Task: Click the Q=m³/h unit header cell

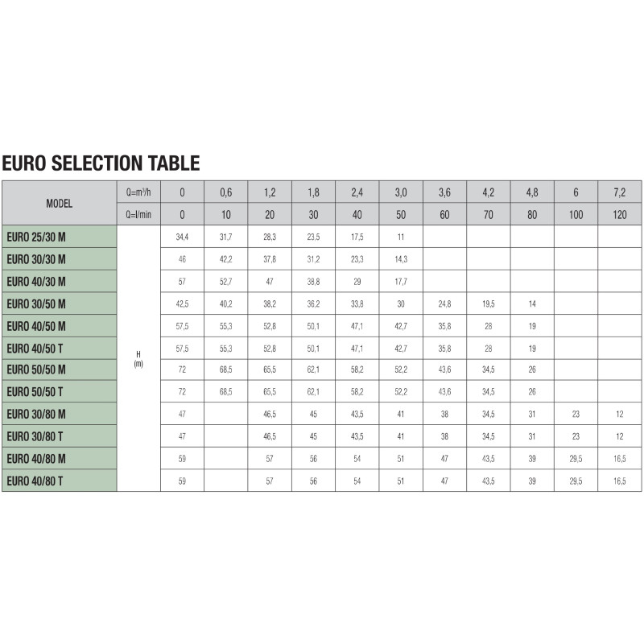Action: [138, 192]
